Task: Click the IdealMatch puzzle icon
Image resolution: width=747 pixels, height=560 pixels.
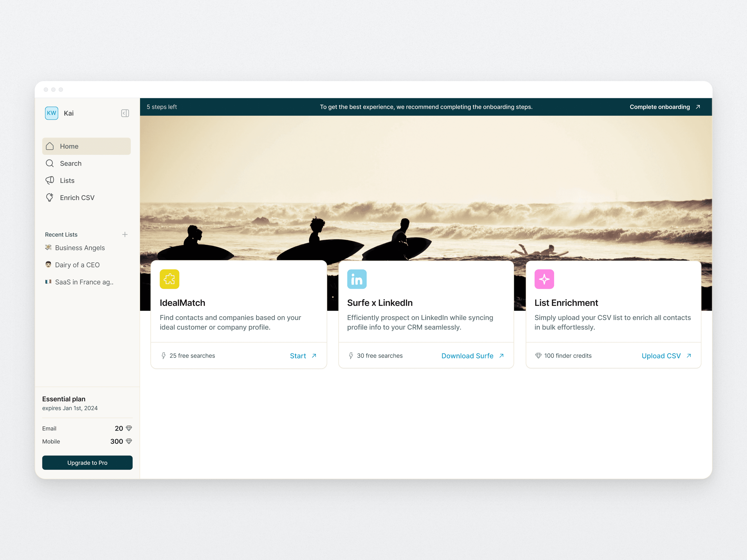Action: pyautogui.click(x=169, y=279)
